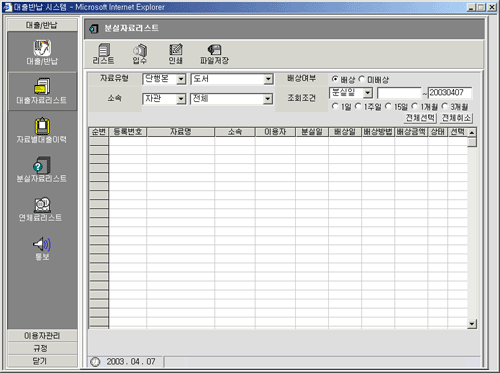
Task: Click the clock icon in status bar
Action: [x=95, y=362]
